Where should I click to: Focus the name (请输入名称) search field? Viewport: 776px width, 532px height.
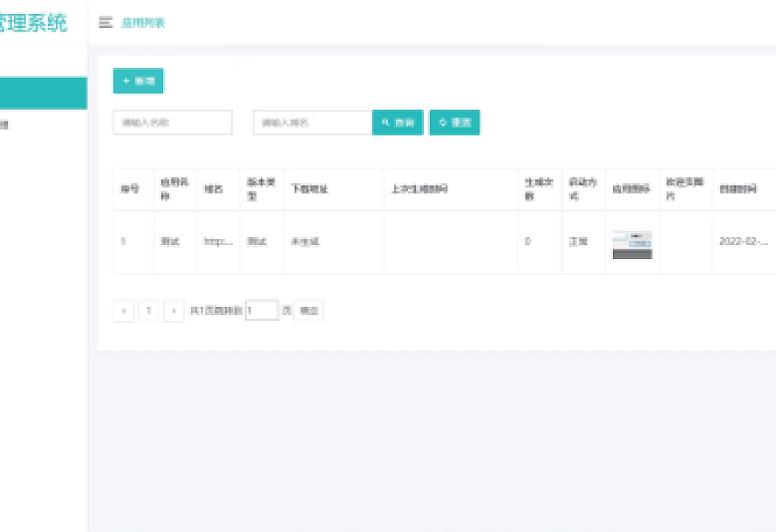pos(173,123)
